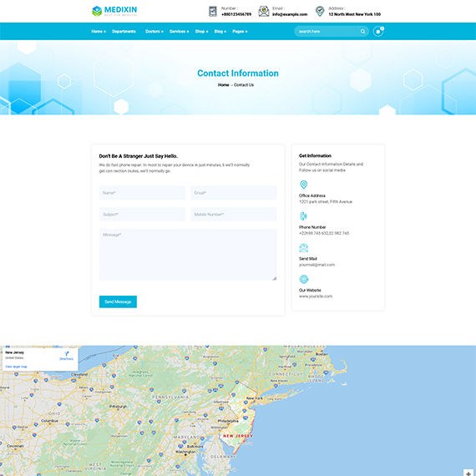This screenshot has width=476, height=476.
Task: Click the 1201 park street address text
Action: click(326, 201)
